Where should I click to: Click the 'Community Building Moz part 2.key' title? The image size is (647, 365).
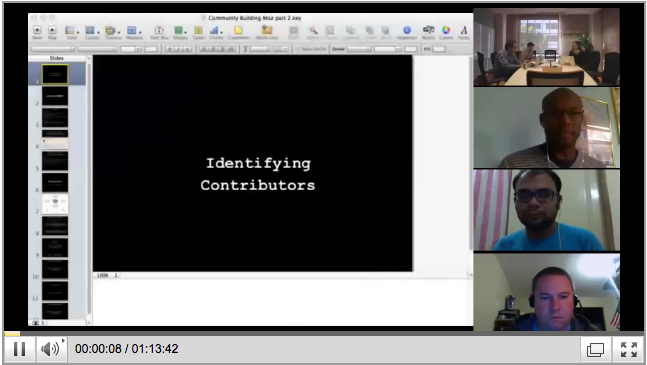tap(255, 18)
